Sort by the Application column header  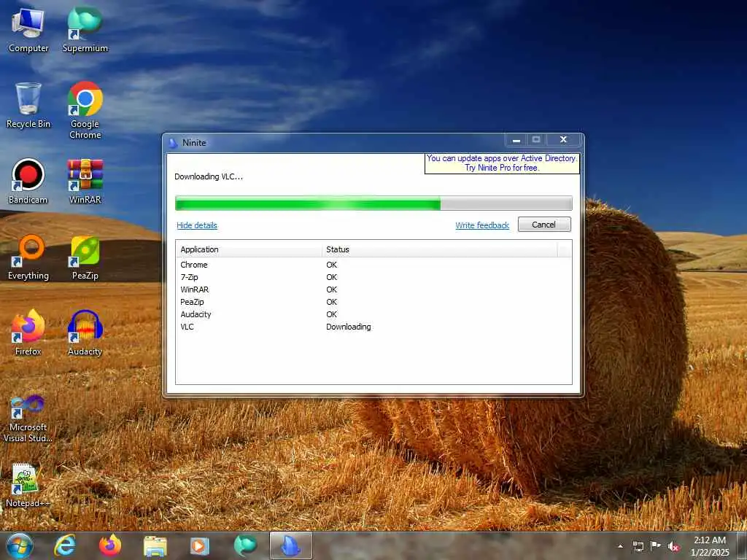[x=249, y=249]
